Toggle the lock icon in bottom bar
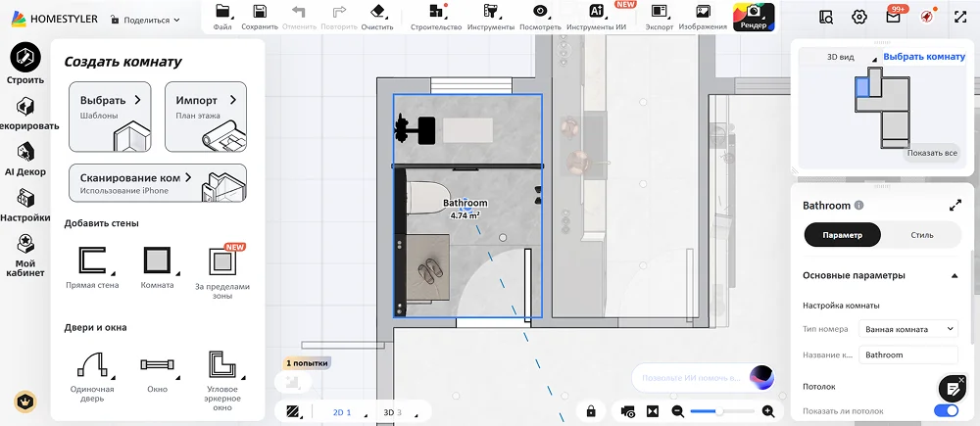This screenshot has height=426, width=980. [591, 411]
